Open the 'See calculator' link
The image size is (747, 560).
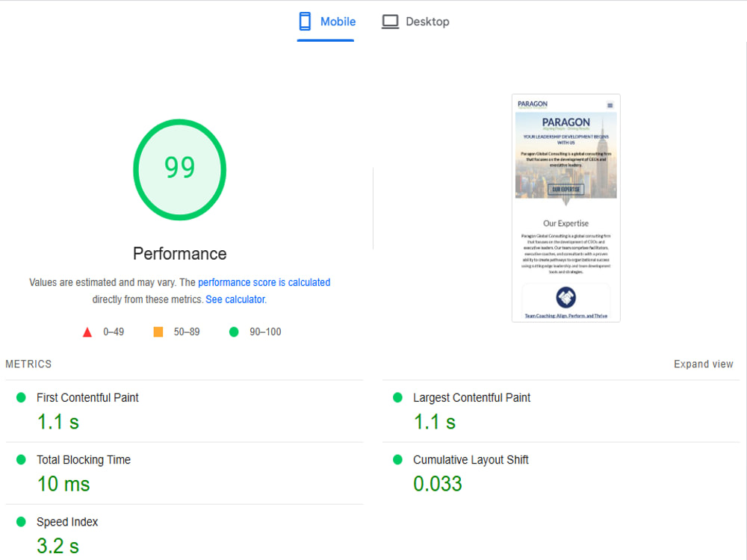tap(235, 299)
